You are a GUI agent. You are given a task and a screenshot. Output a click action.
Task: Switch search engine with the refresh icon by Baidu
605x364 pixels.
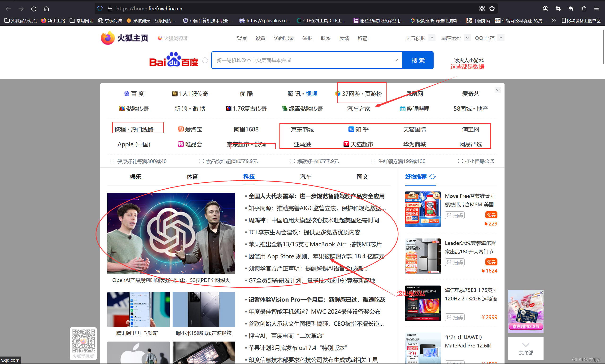coord(205,60)
